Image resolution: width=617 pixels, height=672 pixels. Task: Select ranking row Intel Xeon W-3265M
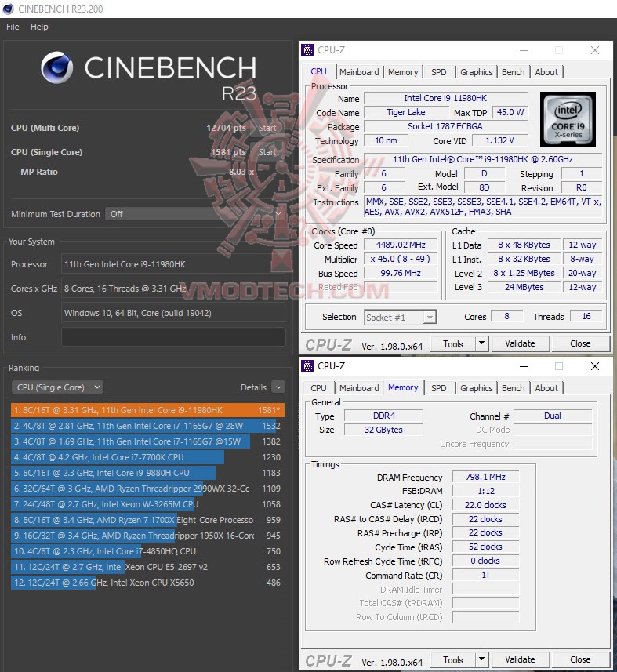point(147,504)
